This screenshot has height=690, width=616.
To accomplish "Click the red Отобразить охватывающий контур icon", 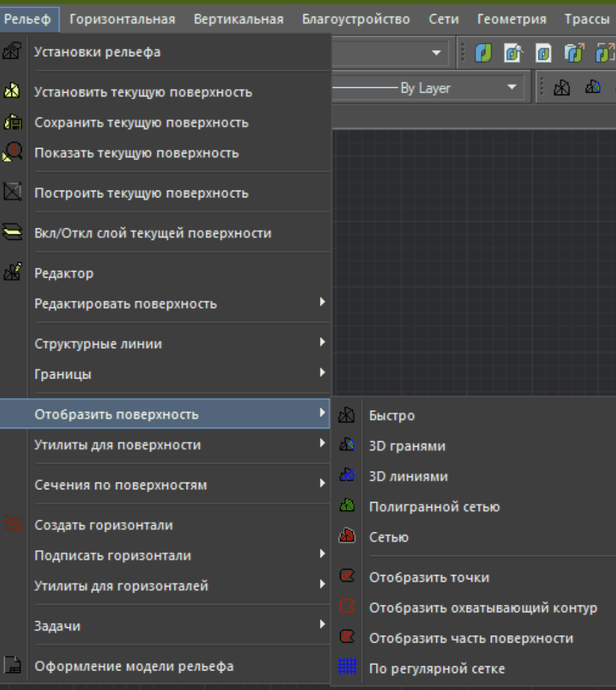I will click(x=347, y=608).
